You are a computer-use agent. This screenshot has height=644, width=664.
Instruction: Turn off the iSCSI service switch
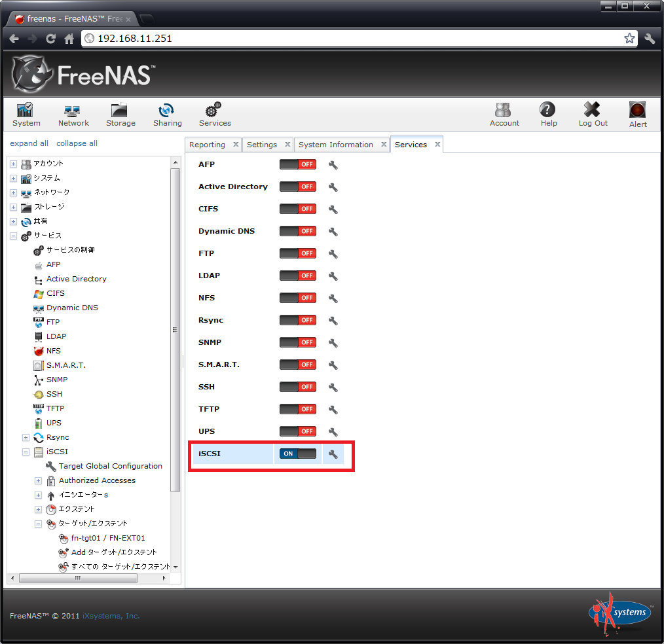[x=298, y=454]
